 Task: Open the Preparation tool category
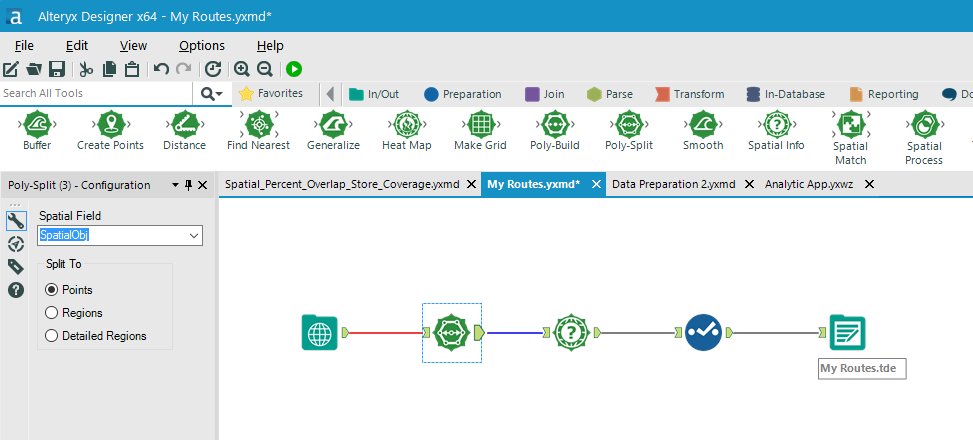click(462, 94)
